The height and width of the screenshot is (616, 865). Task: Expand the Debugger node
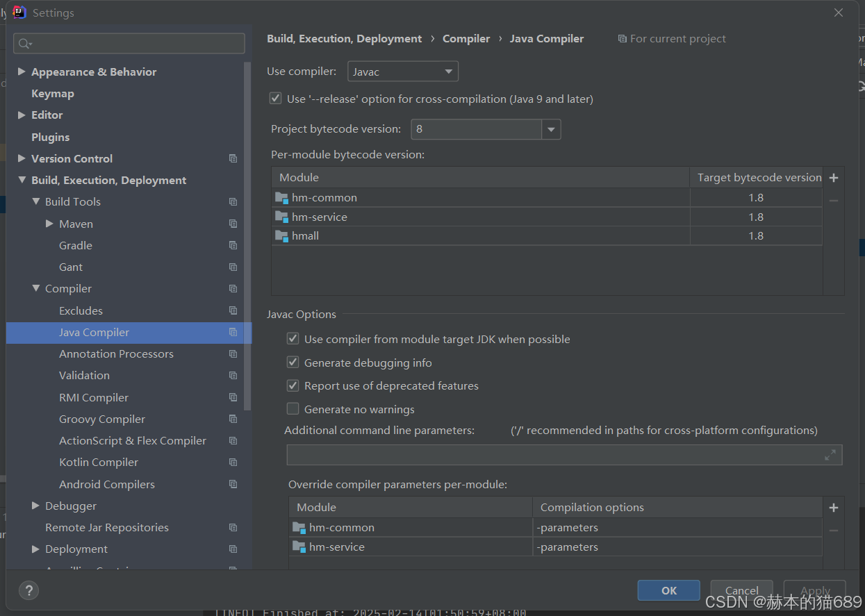coord(35,506)
